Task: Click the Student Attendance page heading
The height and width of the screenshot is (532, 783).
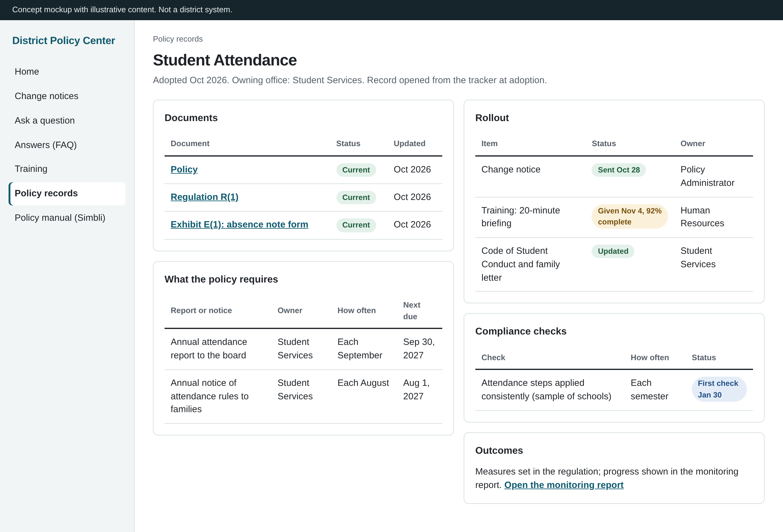Action: (x=225, y=60)
